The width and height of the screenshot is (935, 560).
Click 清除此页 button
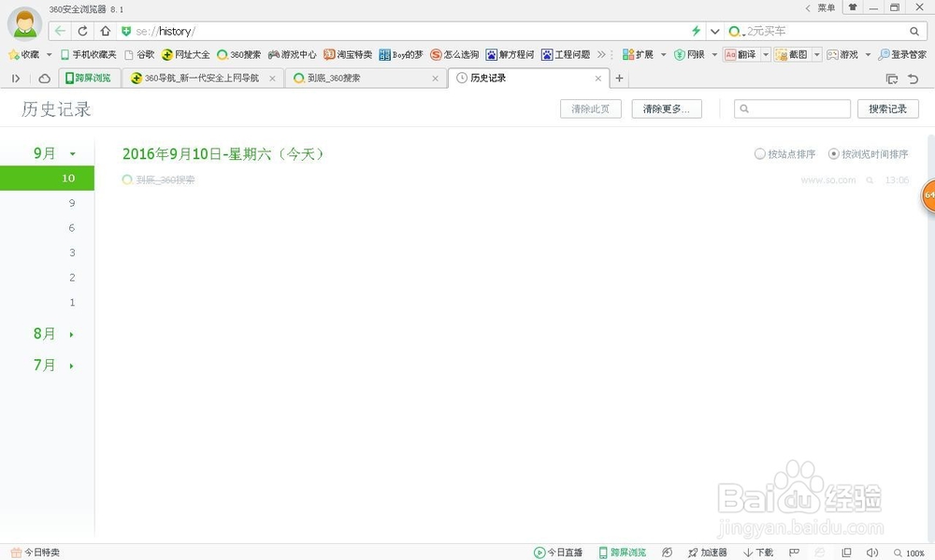(x=590, y=109)
